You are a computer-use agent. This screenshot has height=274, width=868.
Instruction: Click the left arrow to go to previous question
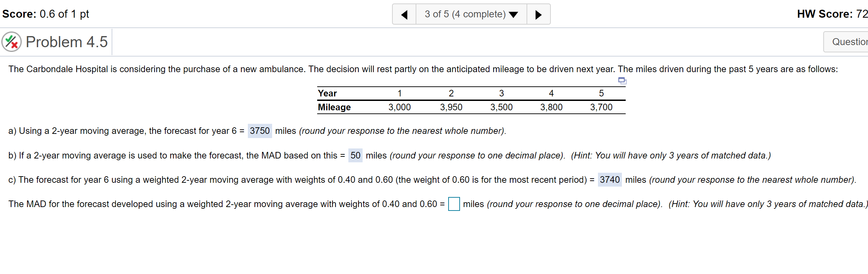click(x=404, y=14)
